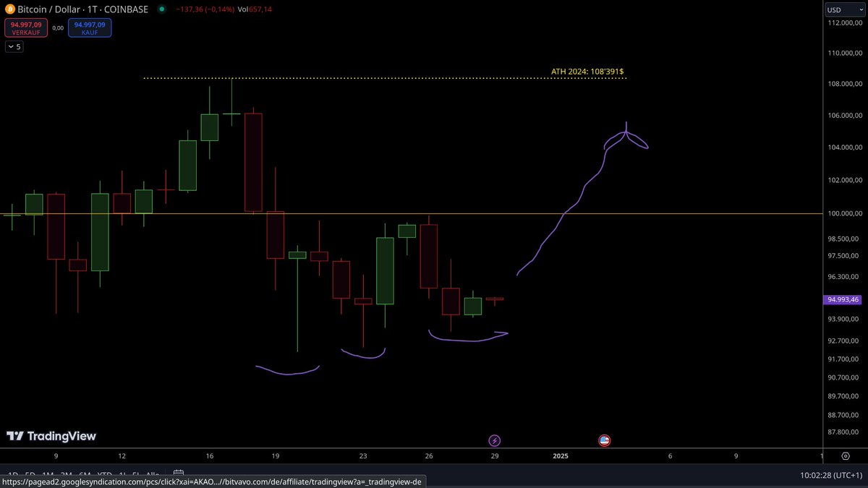Click the TradingView logo watermark
The image size is (868, 488).
tap(51, 436)
